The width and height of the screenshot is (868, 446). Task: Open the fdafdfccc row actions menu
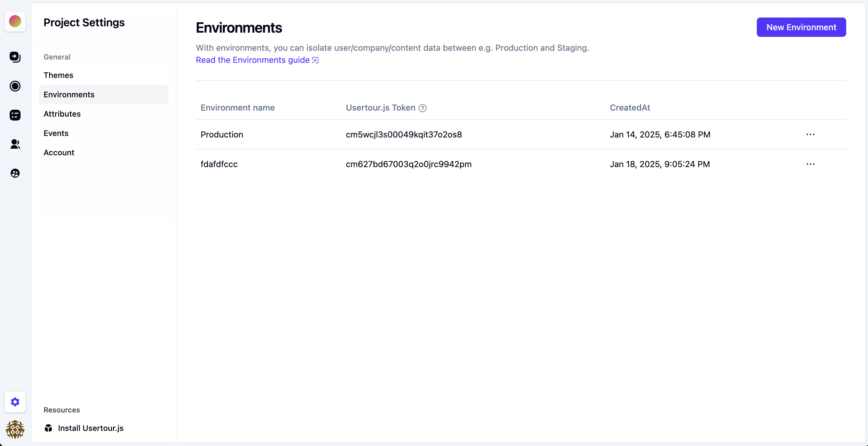(810, 164)
